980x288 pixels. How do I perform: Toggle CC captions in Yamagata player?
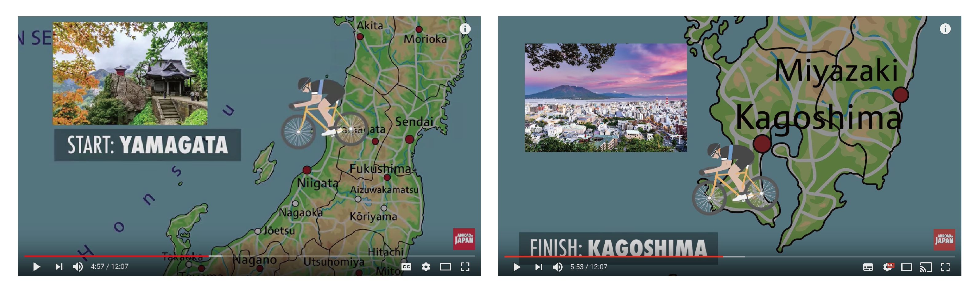[x=406, y=267]
